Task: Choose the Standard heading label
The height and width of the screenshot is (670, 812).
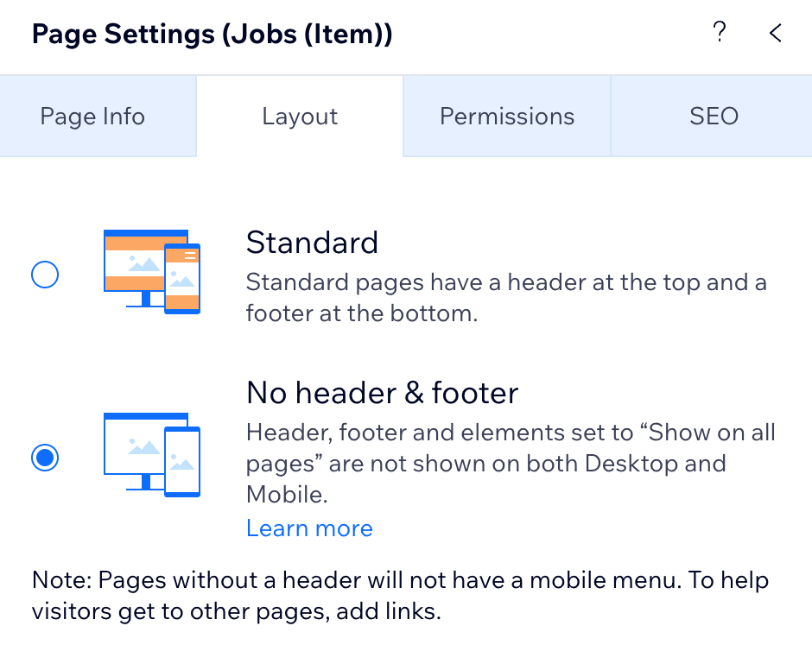Action: point(312,243)
